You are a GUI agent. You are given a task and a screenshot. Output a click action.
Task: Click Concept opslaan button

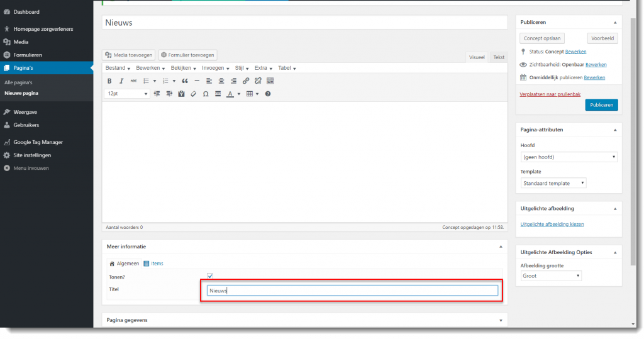pos(541,38)
